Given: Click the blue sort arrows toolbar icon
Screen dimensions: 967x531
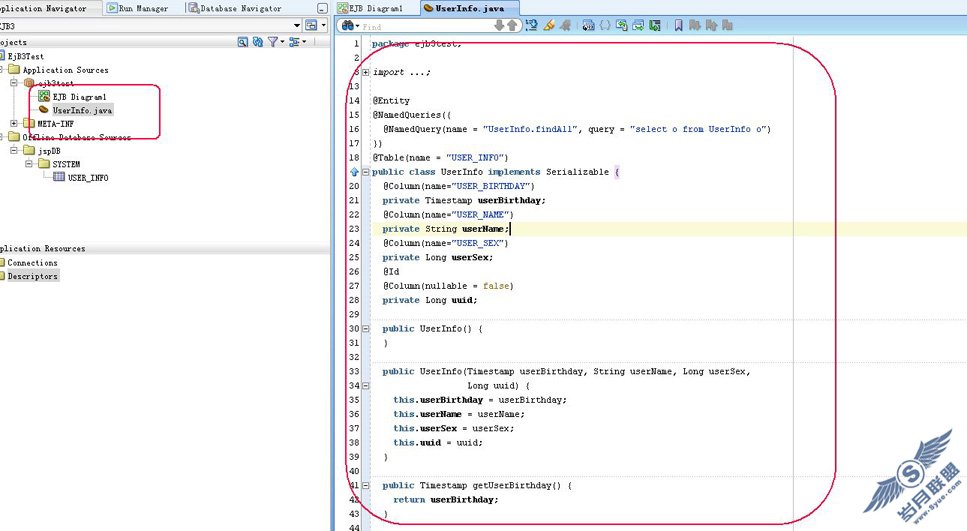Looking at the screenshot, I should click(532, 25).
